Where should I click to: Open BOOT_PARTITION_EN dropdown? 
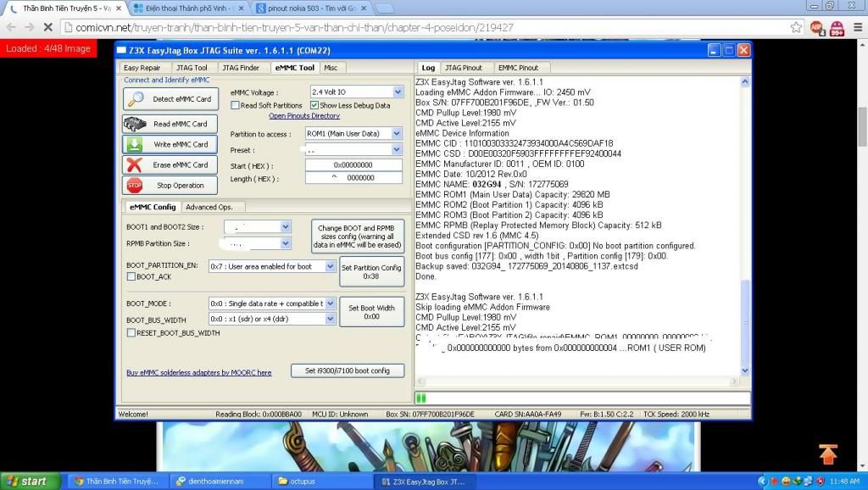tap(330, 266)
